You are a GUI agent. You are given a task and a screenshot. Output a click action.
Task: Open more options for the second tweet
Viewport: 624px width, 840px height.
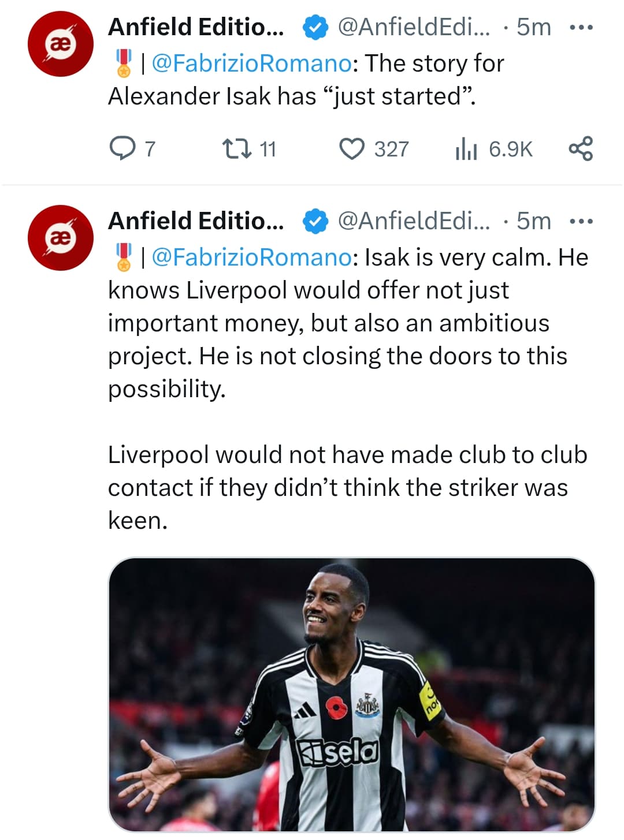pyautogui.click(x=581, y=221)
